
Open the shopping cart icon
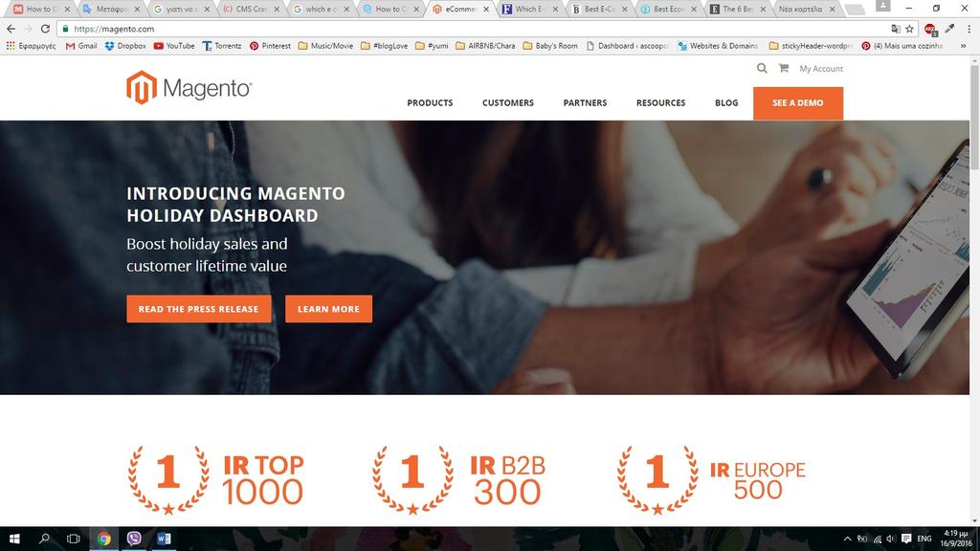(x=783, y=68)
